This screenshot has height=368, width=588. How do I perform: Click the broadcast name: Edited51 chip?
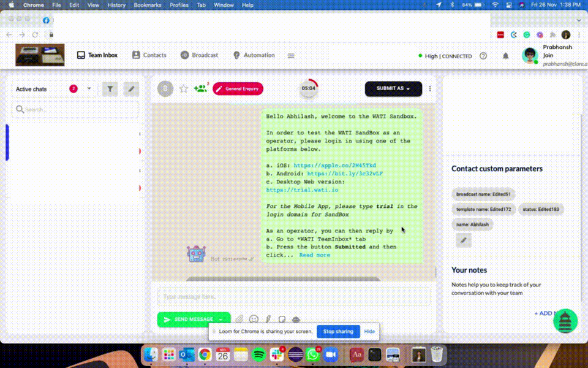483,194
